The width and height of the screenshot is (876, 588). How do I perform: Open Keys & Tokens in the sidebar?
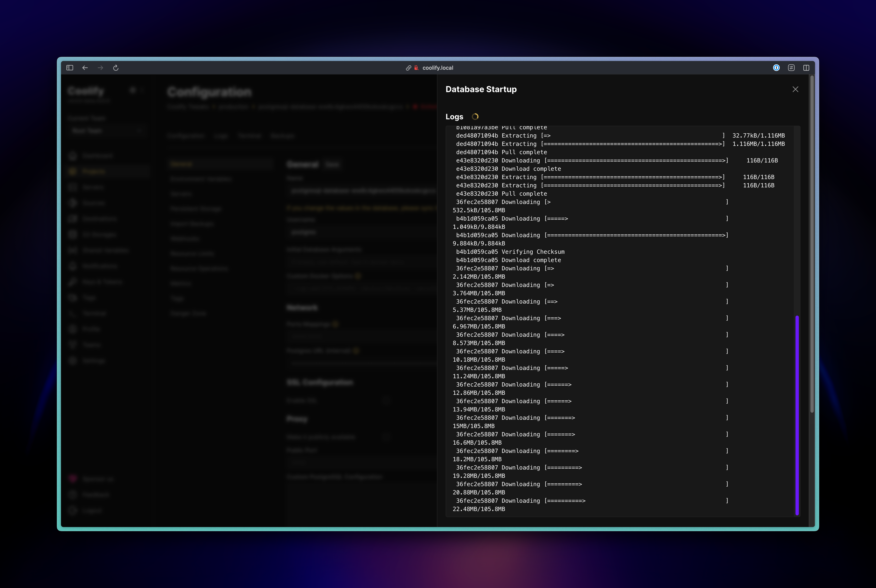pos(102,282)
